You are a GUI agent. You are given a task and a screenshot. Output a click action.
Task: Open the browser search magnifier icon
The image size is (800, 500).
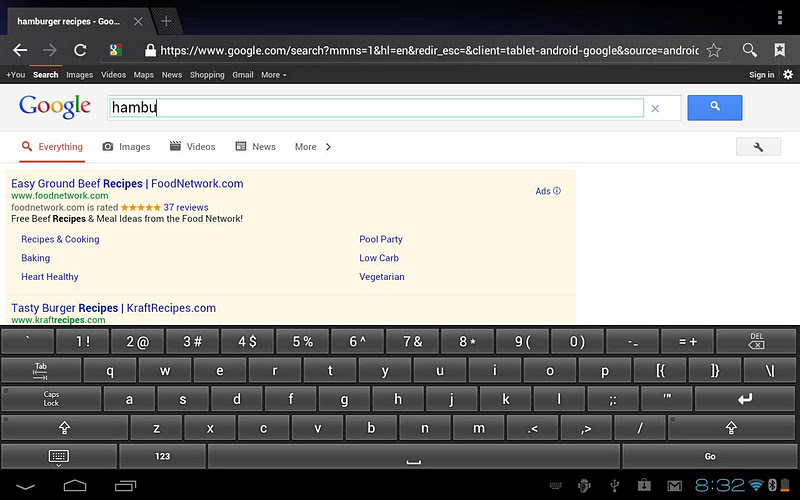749,49
